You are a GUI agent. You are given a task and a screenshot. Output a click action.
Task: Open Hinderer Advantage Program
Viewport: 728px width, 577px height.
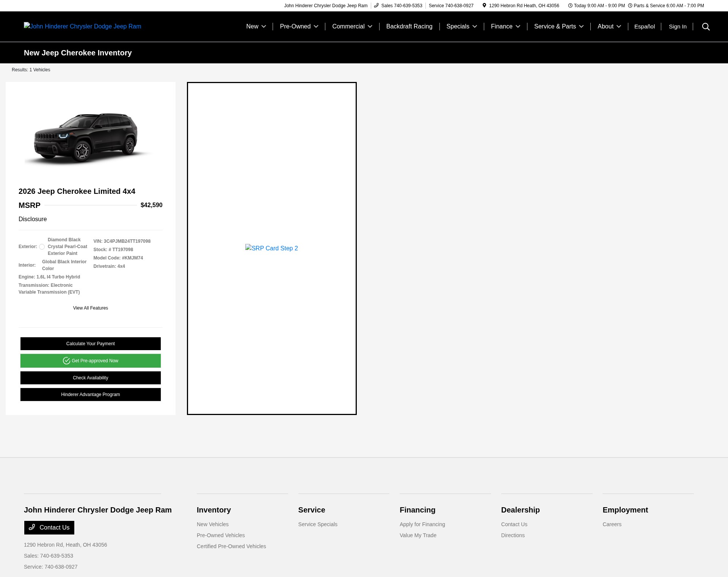click(x=91, y=395)
